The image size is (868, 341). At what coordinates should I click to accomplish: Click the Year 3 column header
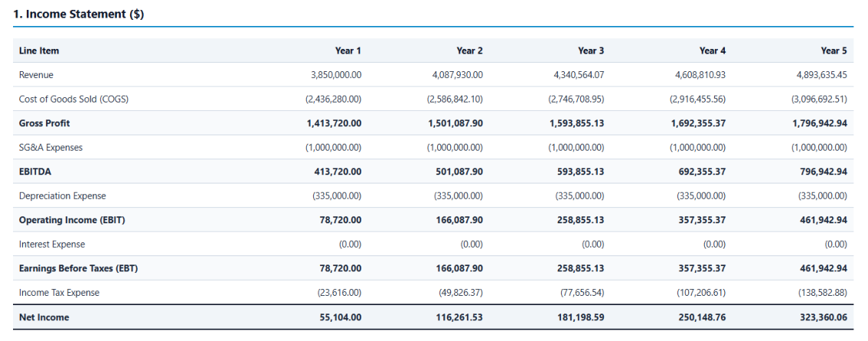pos(591,51)
